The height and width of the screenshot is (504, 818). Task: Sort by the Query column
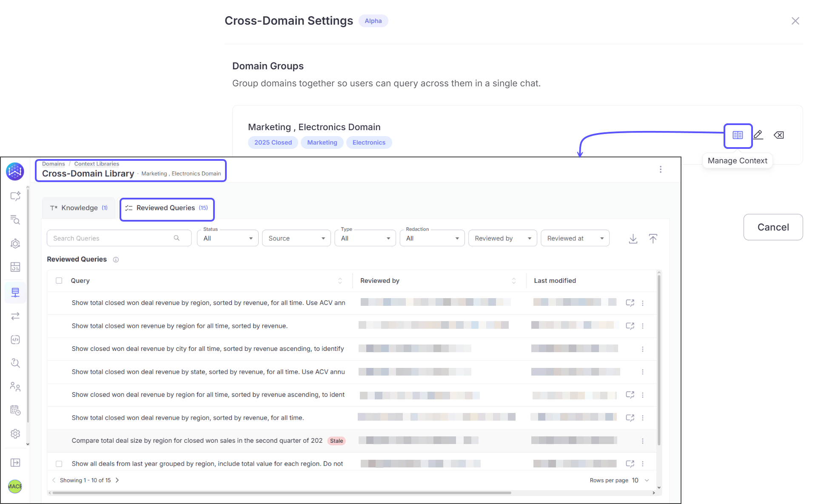pos(340,281)
